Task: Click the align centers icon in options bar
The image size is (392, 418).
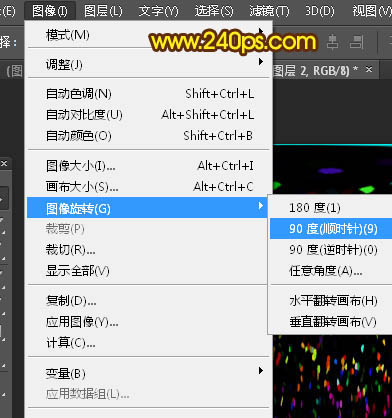Action: (x=332, y=42)
